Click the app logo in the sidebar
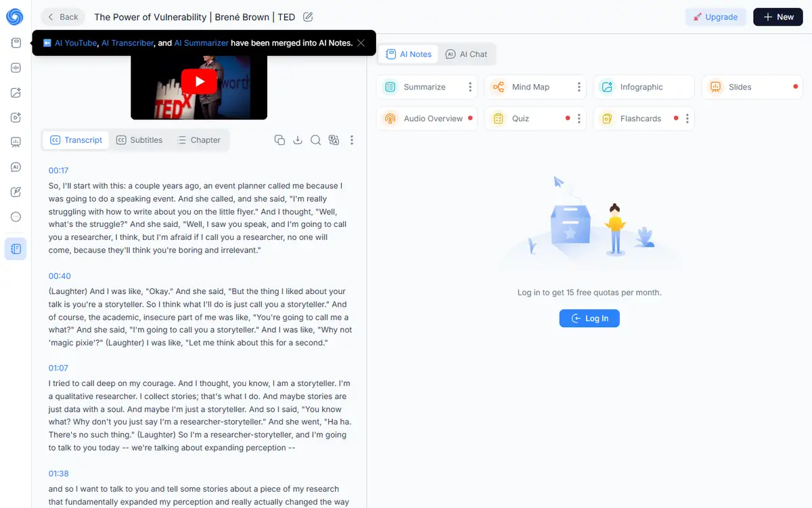The height and width of the screenshot is (508, 812). click(x=15, y=17)
